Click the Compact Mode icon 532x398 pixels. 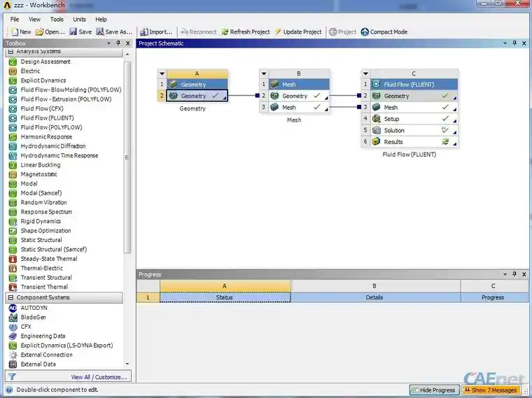[x=365, y=32]
